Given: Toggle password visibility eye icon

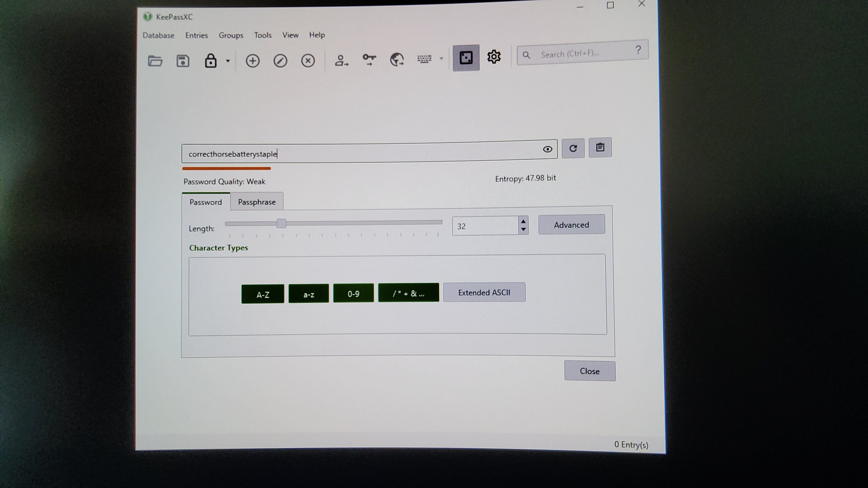Looking at the screenshot, I should click(547, 149).
